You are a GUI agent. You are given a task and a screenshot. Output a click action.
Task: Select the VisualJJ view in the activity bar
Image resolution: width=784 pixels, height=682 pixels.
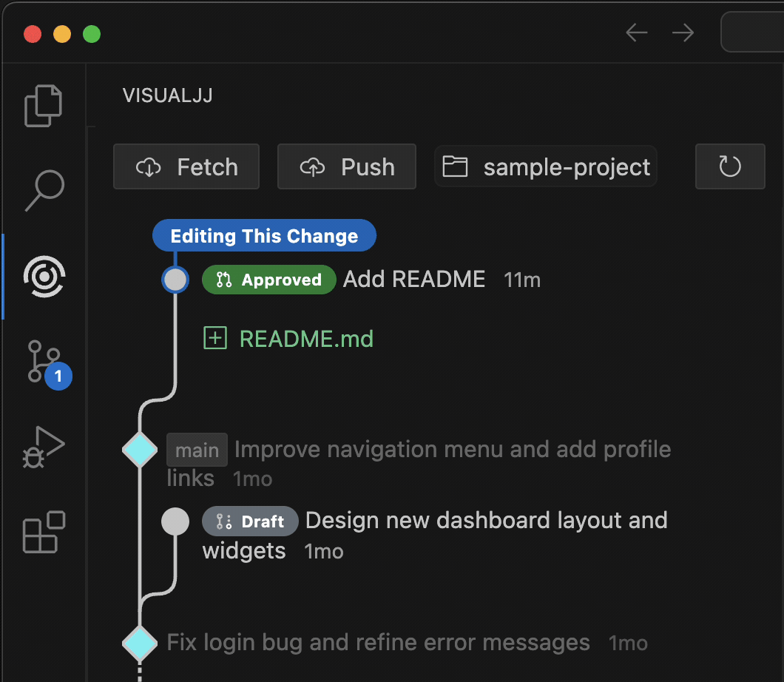(44, 277)
